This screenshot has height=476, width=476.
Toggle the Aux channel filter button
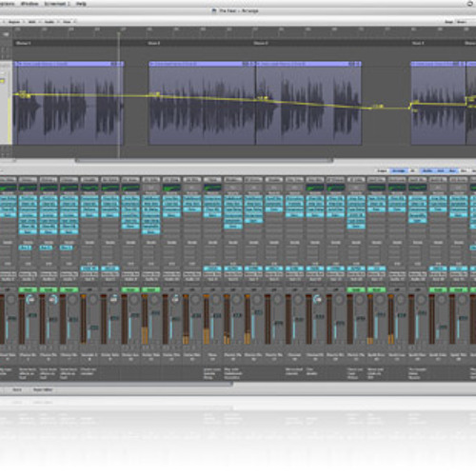(x=453, y=170)
